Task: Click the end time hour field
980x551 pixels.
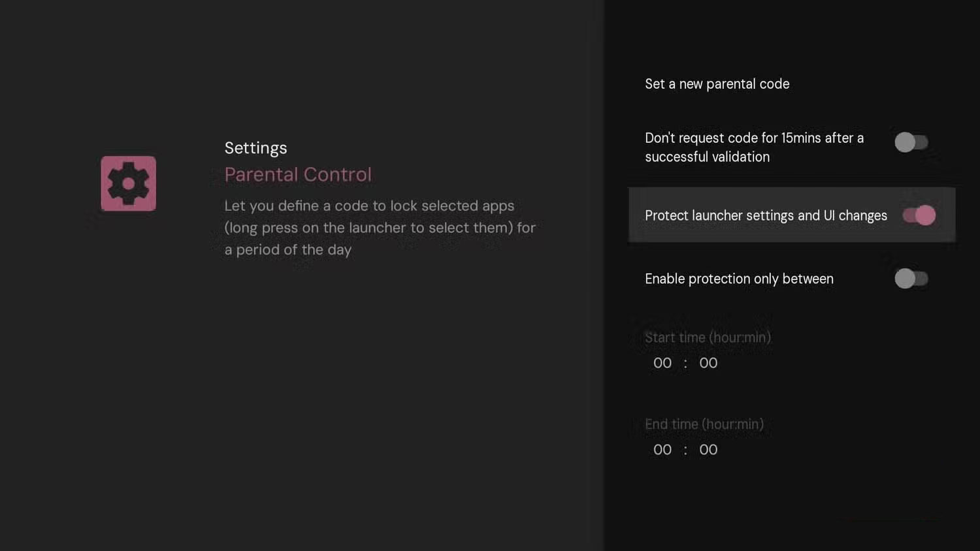Action: tap(662, 449)
